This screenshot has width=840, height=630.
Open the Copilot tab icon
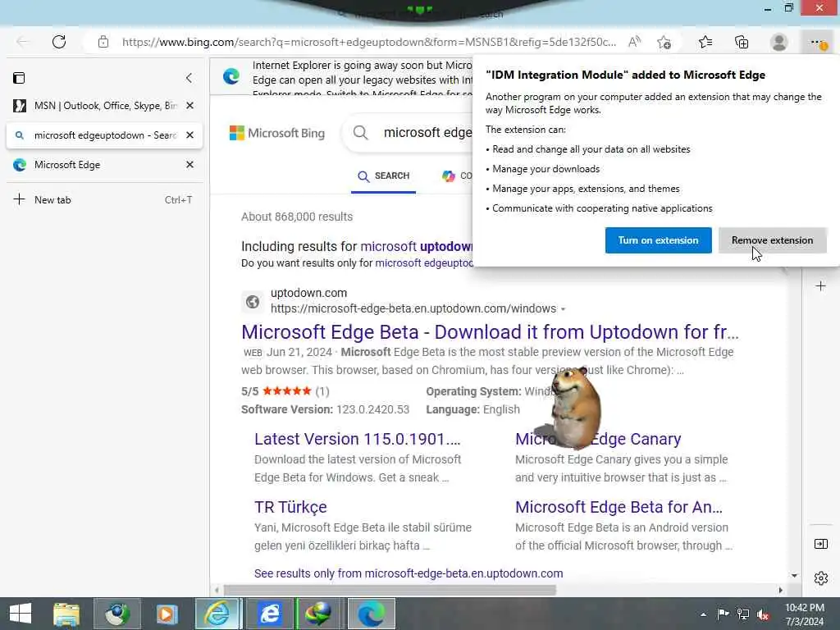click(x=449, y=176)
